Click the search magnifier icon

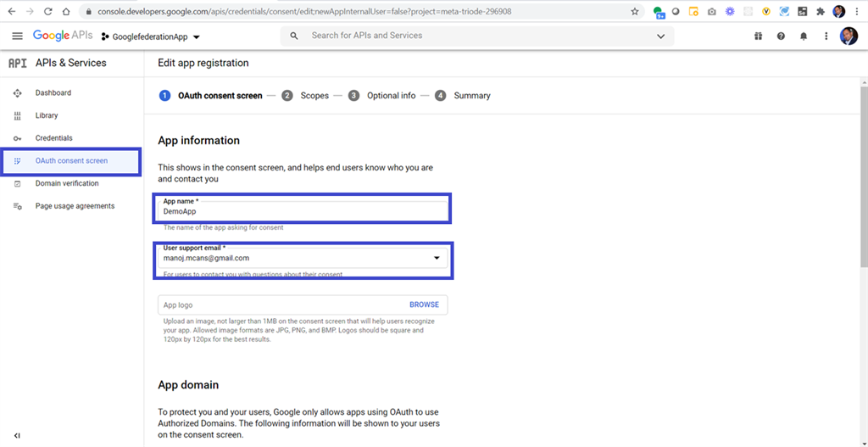(x=294, y=36)
